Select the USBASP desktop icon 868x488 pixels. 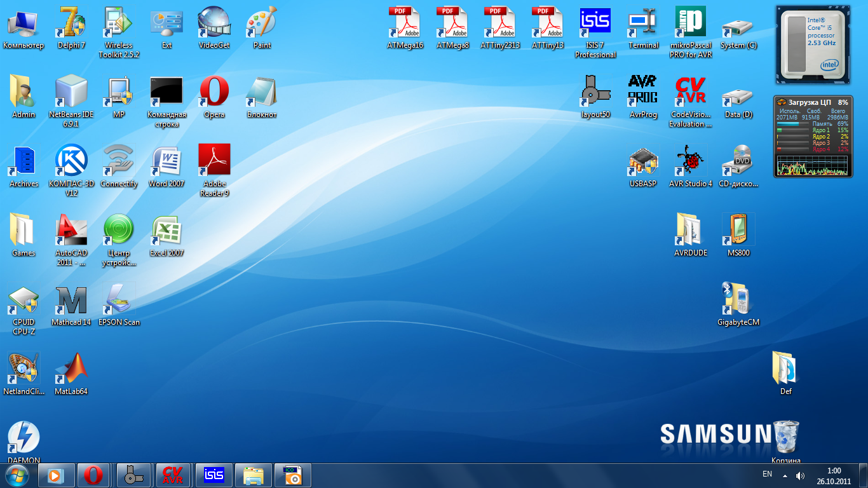pyautogui.click(x=642, y=163)
